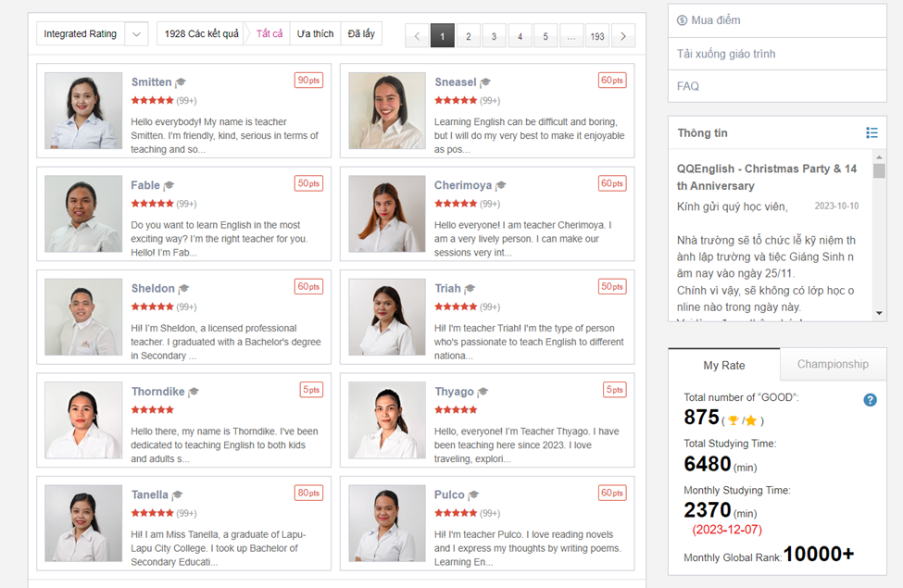903x588 pixels.
Task: Switch to the My Rate tab
Action: pyautogui.click(x=723, y=365)
